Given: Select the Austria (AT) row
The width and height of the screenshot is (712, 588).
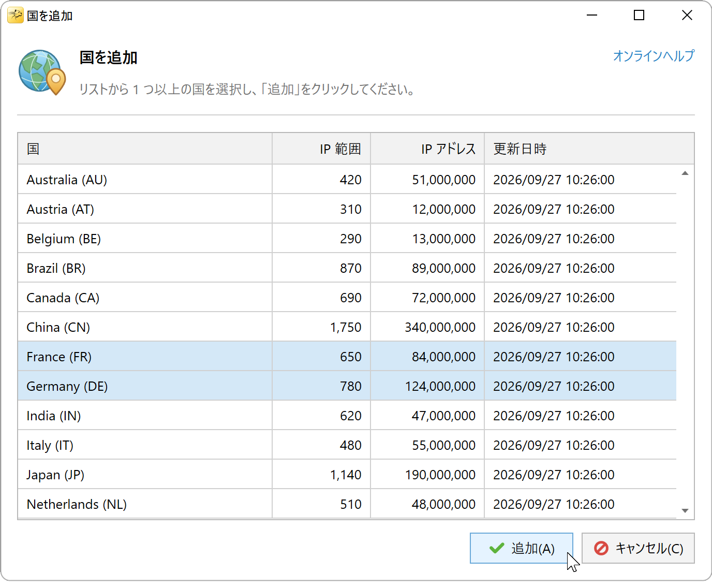Looking at the screenshot, I should tap(347, 209).
